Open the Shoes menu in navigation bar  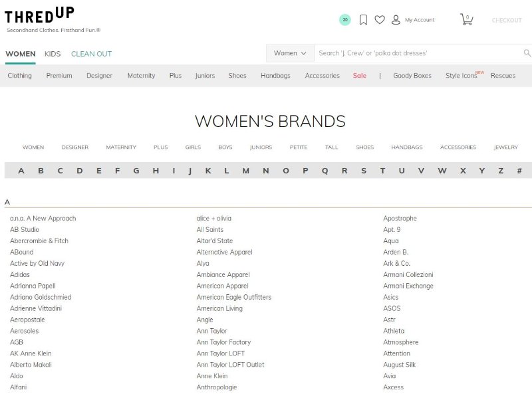pyautogui.click(x=237, y=76)
